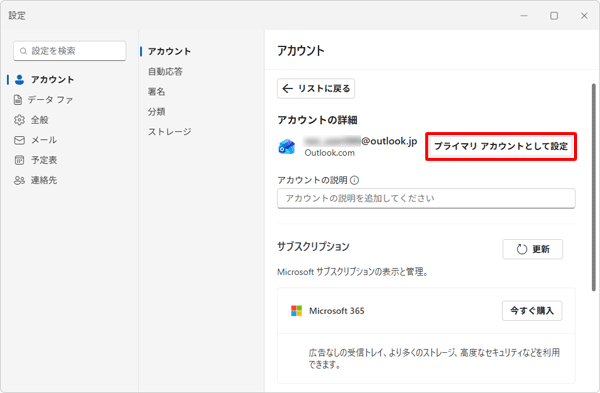Click the document icon for データ ファ
Screen dimensions: 600x393
coord(18,100)
